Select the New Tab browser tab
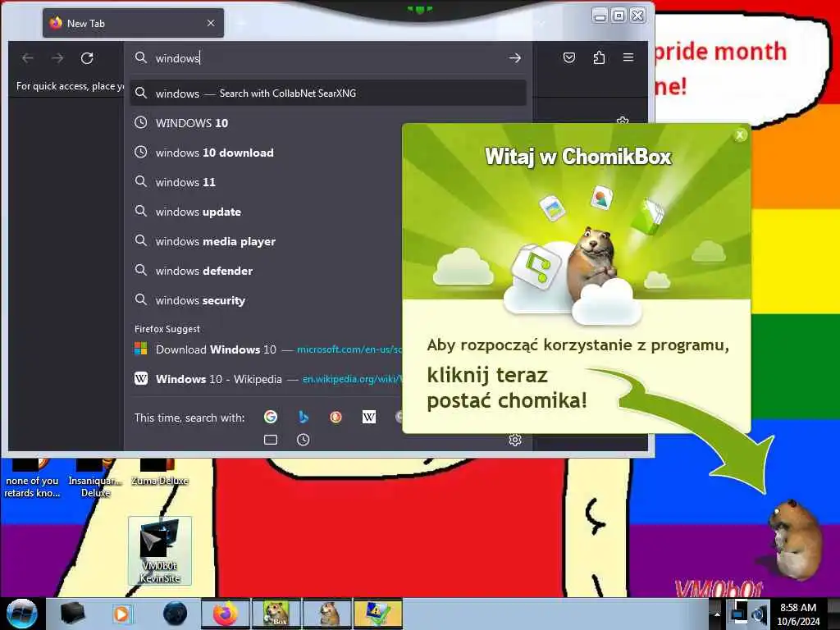840x630 pixels. coord(133,23)
